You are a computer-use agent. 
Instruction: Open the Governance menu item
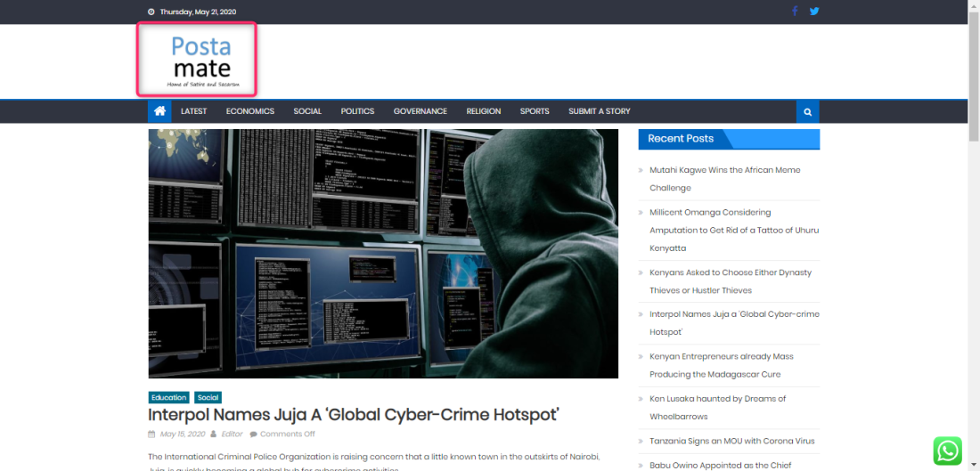coord(420,111)
